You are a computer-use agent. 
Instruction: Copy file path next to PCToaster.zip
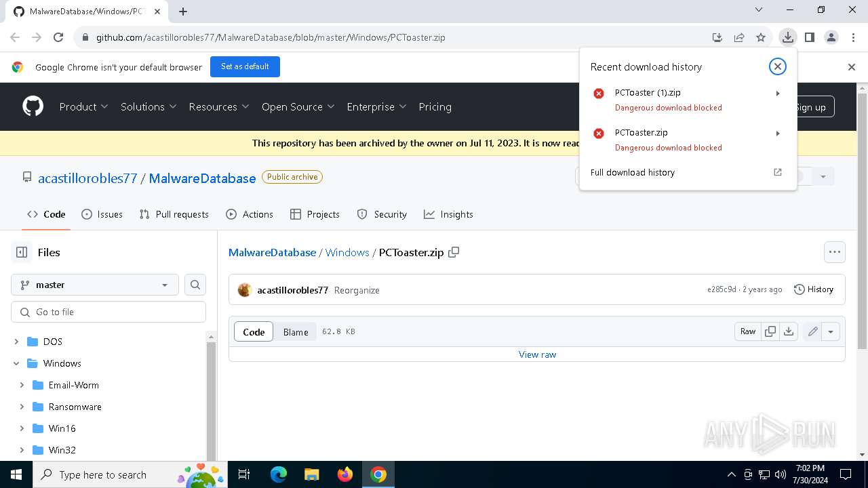click(x=454, y=252)
